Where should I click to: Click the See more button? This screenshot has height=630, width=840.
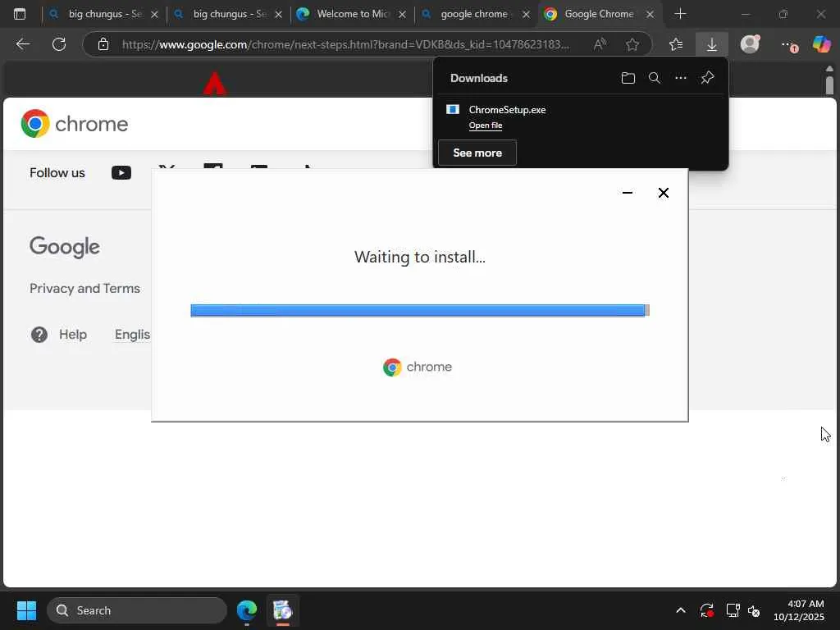[477, 153]
